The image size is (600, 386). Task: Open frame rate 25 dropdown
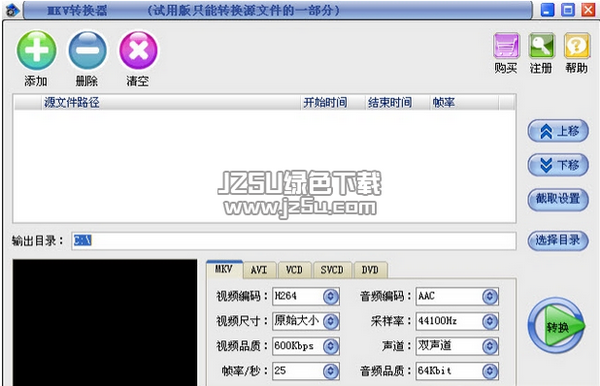(331, 371)
